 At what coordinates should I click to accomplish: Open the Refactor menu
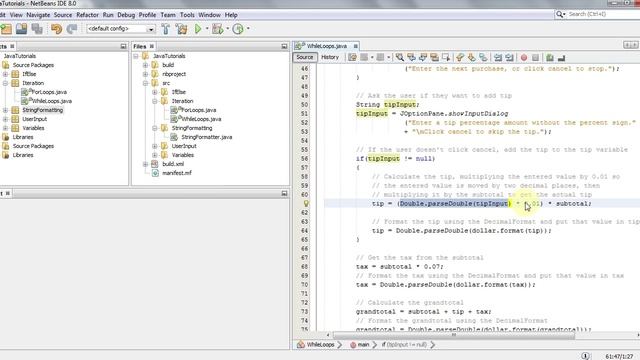87,15
